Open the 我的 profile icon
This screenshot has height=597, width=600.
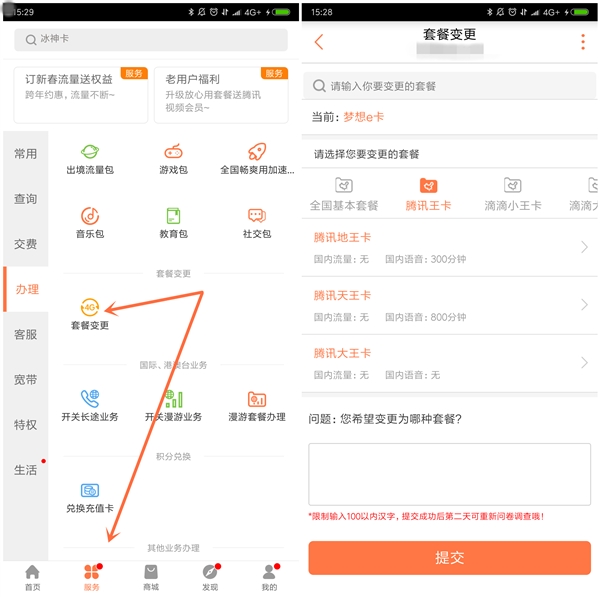click(269, 572)
